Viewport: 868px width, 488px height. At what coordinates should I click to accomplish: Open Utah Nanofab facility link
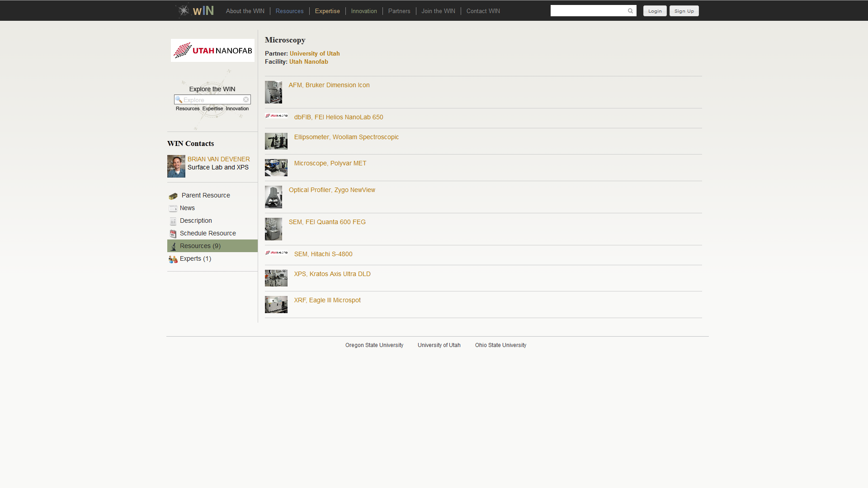point(309,61)
